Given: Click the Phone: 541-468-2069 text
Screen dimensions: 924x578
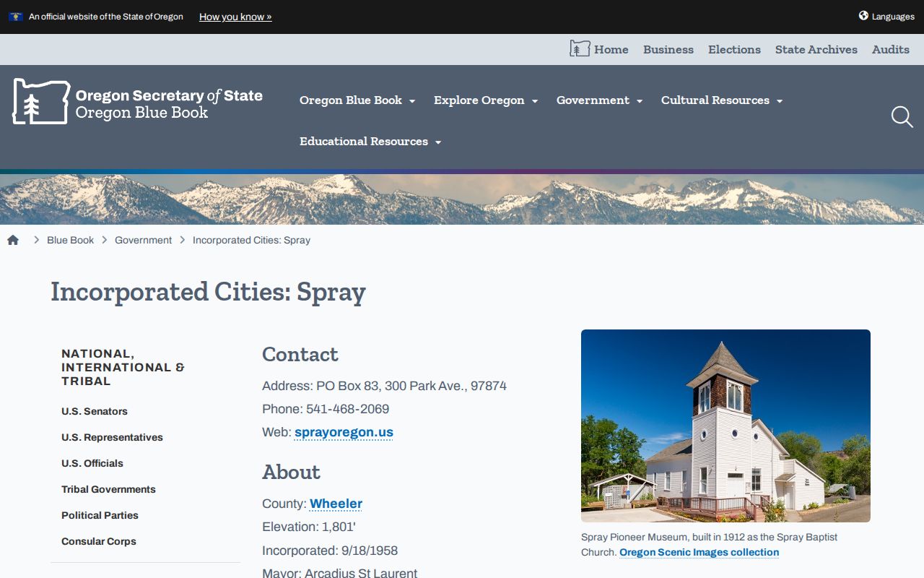Looking at the screenshot, I should (326, 409).
